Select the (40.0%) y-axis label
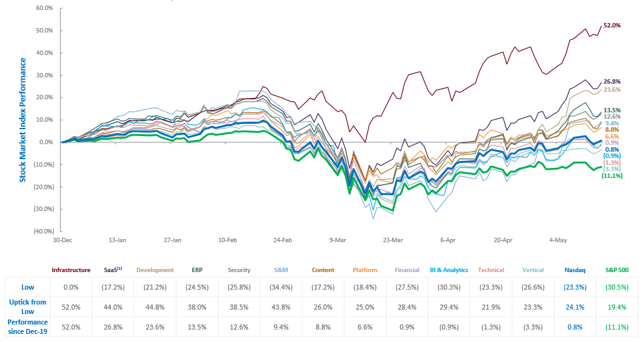The width and height of the screenshot is (644, 342). pos(44,231)
